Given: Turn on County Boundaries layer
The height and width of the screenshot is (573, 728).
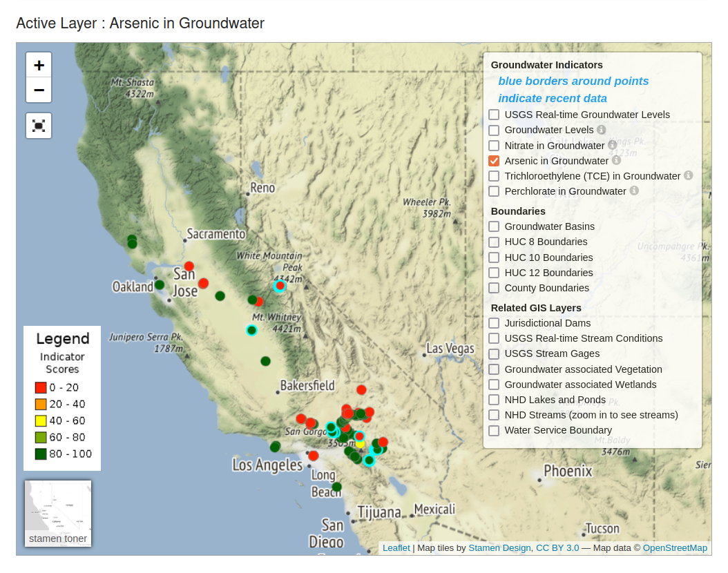Looking at the screenshot, I should click(x=494, y=288).
